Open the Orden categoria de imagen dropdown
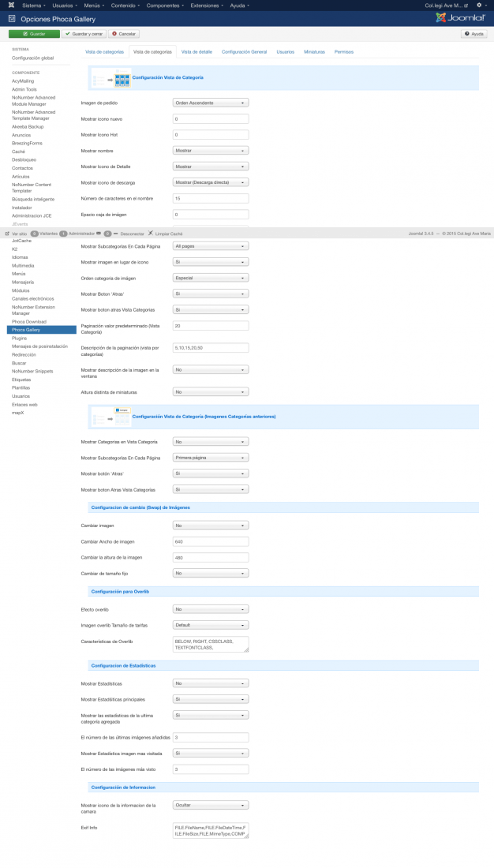This screenshot has width=494, height=868. [x=211, y=278]
